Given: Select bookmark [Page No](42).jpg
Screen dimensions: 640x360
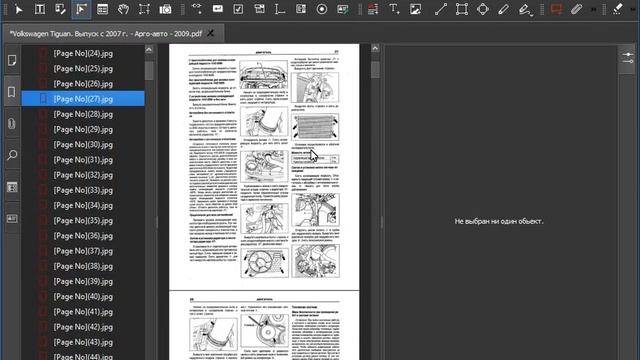Looking at the screenshot, I should 83,327.
